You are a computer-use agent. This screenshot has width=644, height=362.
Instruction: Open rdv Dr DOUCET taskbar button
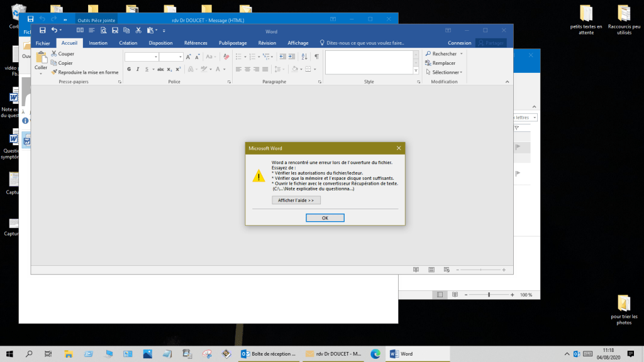pyautogui.click(x=333, y=354)
